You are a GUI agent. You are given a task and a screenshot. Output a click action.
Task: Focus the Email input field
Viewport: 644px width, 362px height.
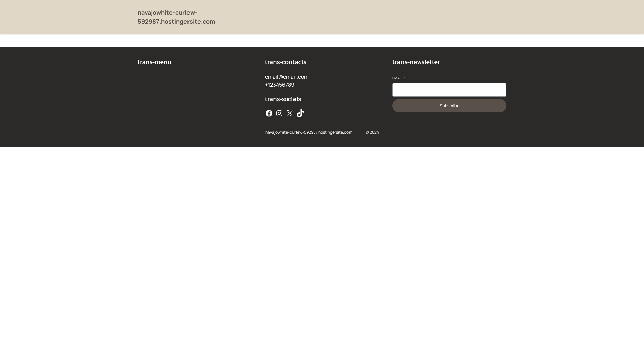[x=449, y=90]
